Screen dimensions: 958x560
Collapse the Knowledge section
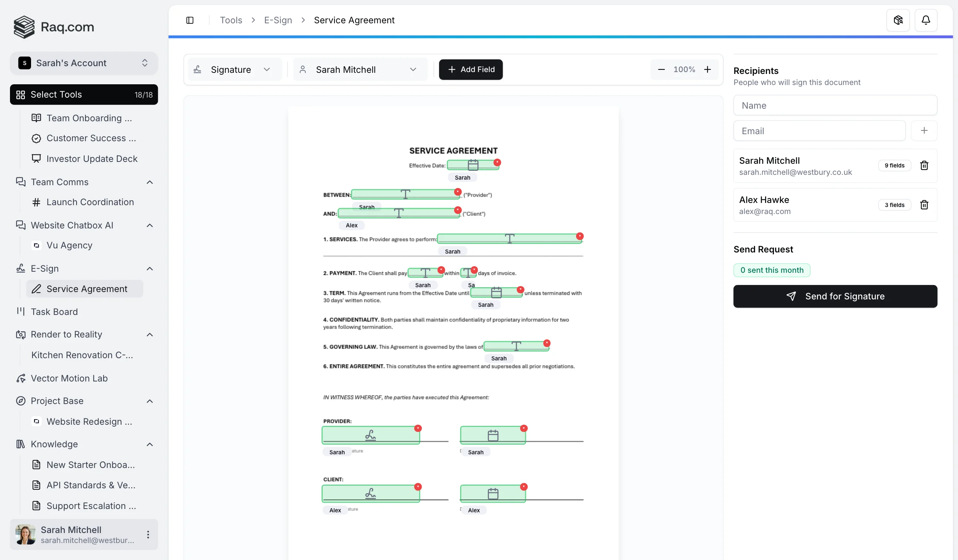pos(150,444)
